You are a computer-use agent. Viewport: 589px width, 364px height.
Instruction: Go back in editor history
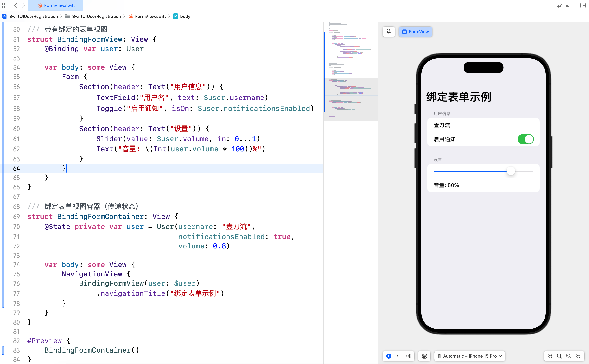(x=16, y=5)
